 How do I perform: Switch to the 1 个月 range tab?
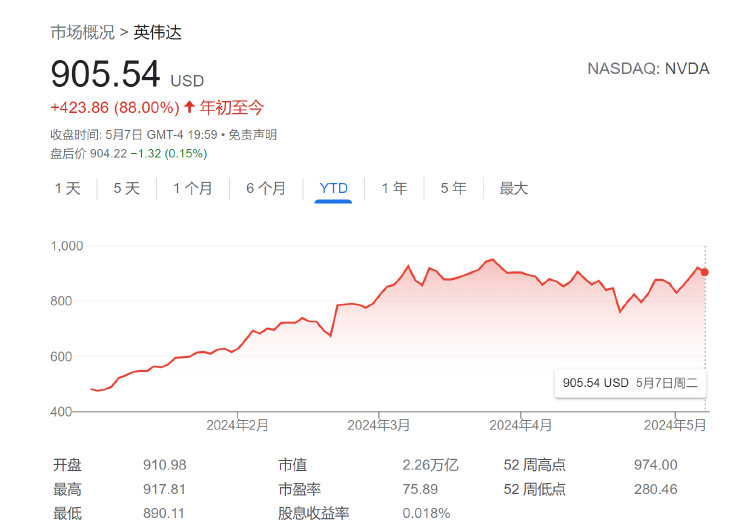[193, 188]
